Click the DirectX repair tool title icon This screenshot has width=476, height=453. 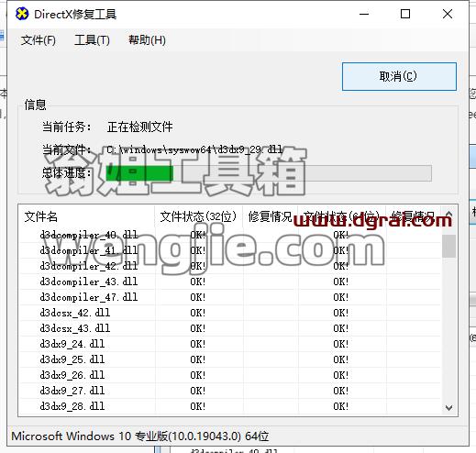tap(22, 14)
